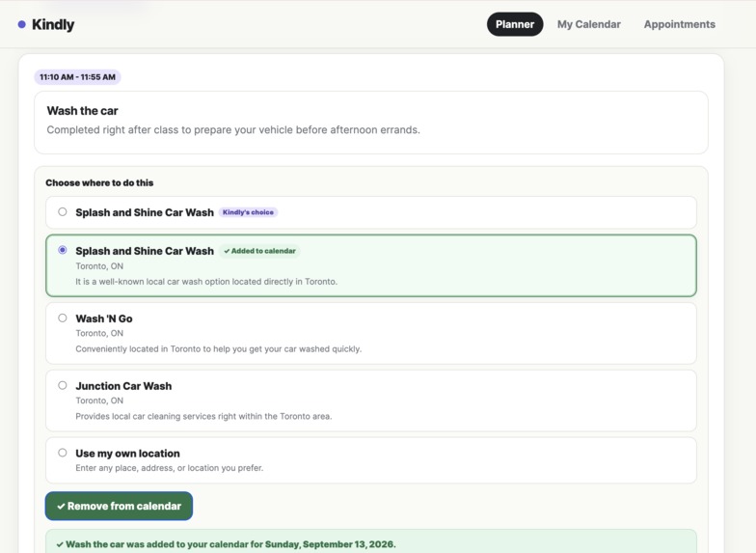Image resolution: width=756 pixels, height=553 pixels.
Task: Click the Wash 'N Go option name
Action: pos(104,318)
